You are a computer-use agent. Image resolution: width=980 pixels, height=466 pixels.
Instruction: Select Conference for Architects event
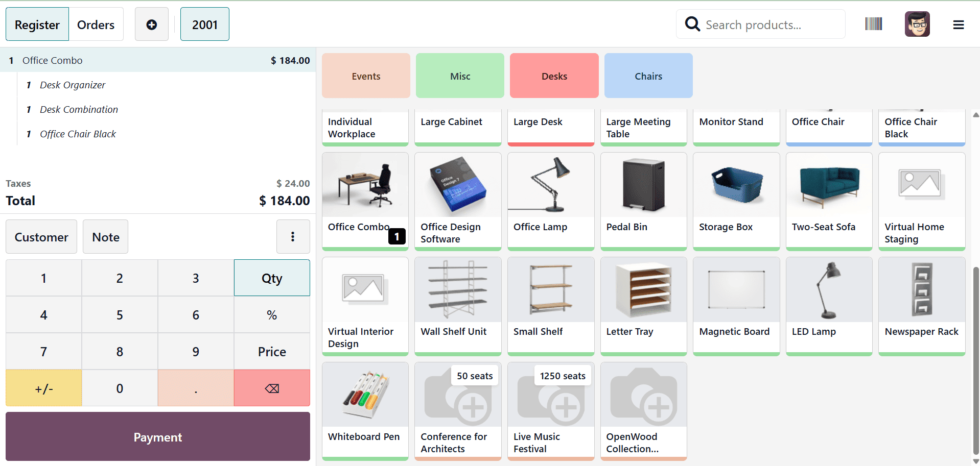pos(458,411)
